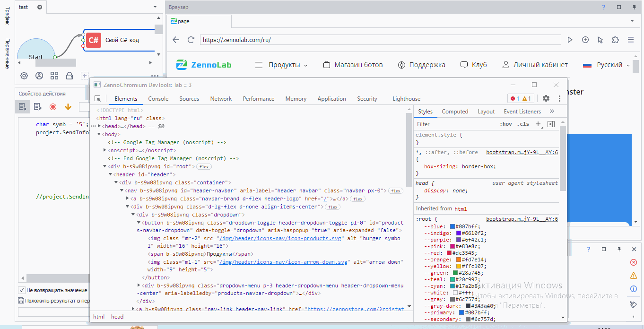Click the --blue color swatch
The width and height of the screenshot is (644, 329).
tap(453, 226)
